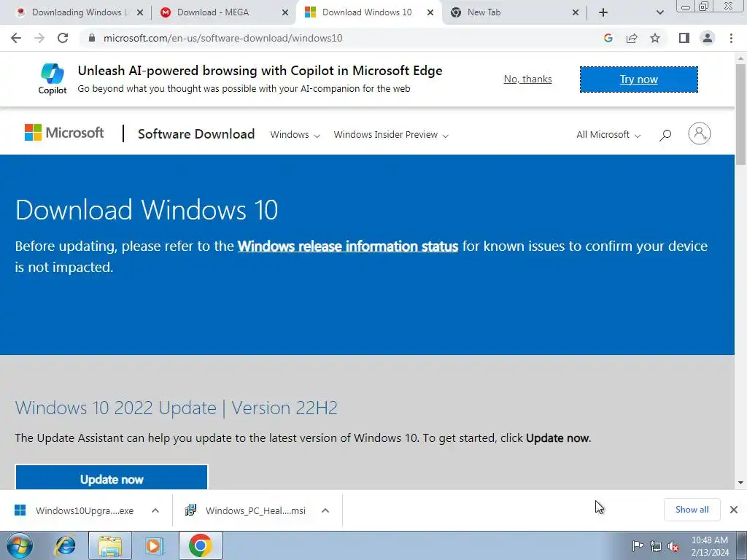Image resolution: width=747 pixels, height=560 pixels.
Task: Expand Windows Insider Preview menu
Action: click(391, 135)
